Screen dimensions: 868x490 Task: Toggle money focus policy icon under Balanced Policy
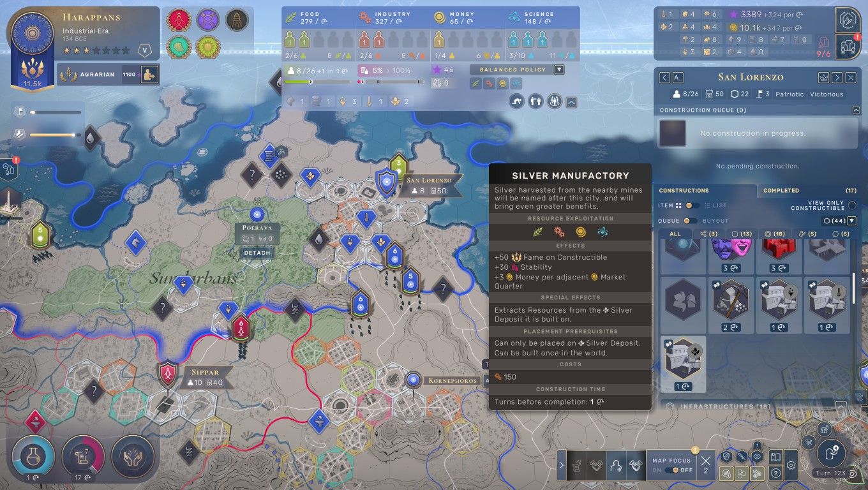point(502,83)
